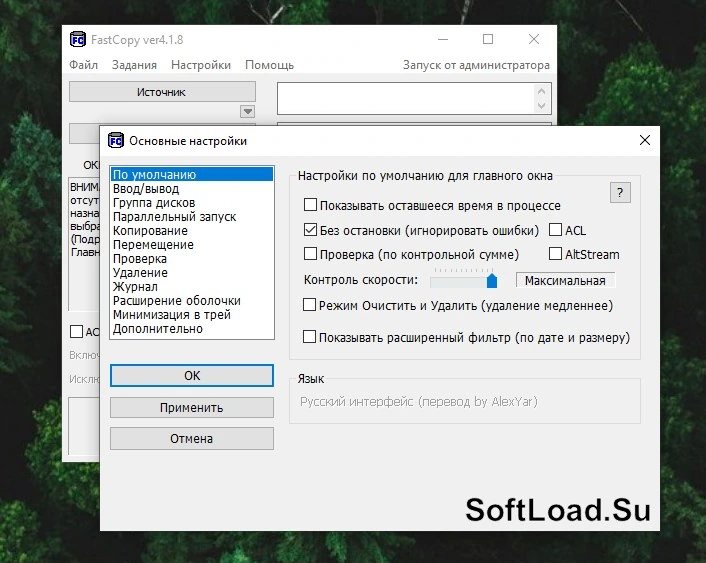Select Группа дисков settings category
Viewport: 706px width, 563px height.
[192, 203]
